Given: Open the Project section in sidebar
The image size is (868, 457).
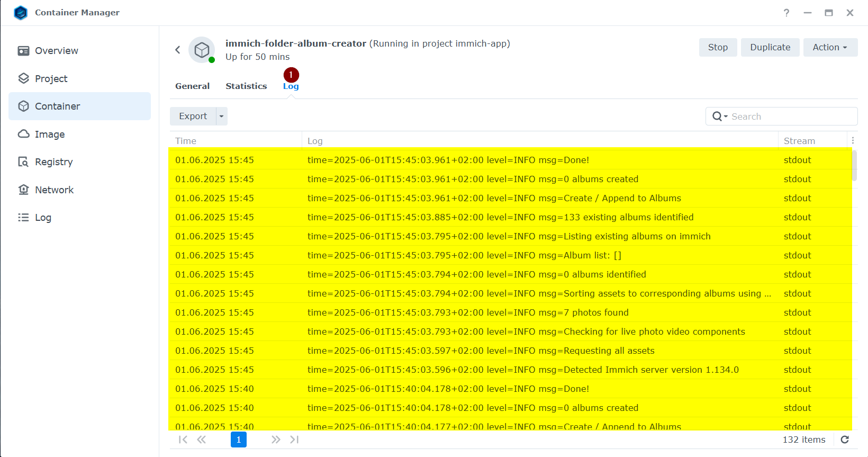Looking at the screenshot, I should pos(79,78).
